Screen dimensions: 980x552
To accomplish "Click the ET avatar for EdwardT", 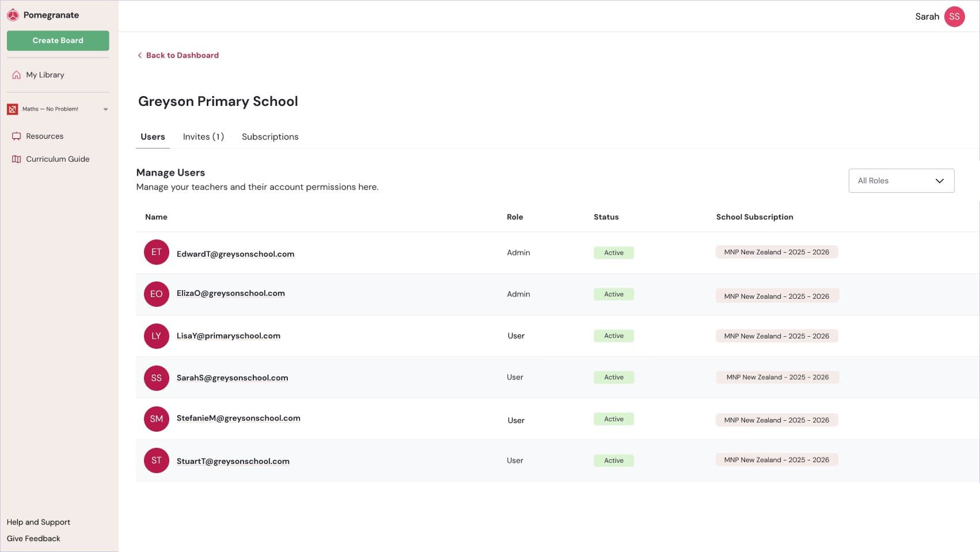I will point(156,252).
